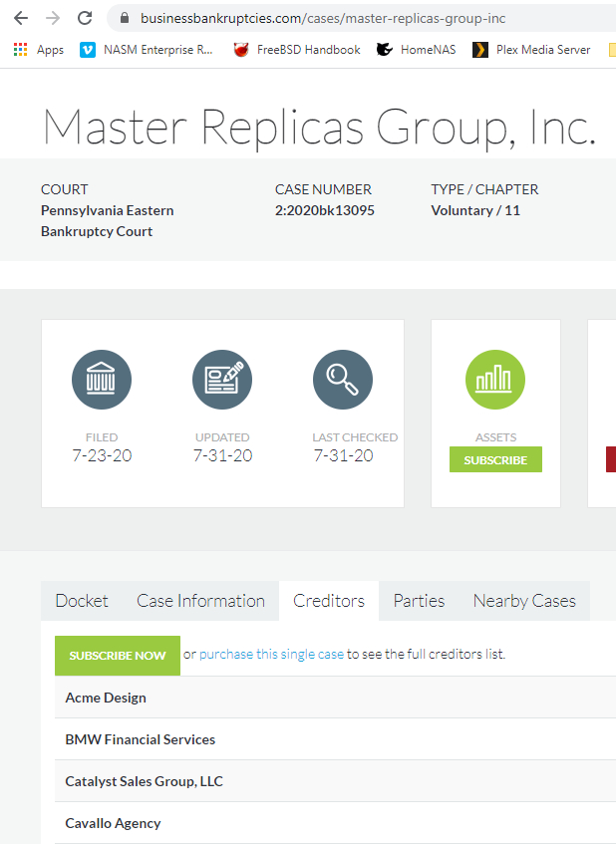This screenshot has height=844, width=616.
Task: Click the URL in the address bar
Action: (x=323, y=18)
